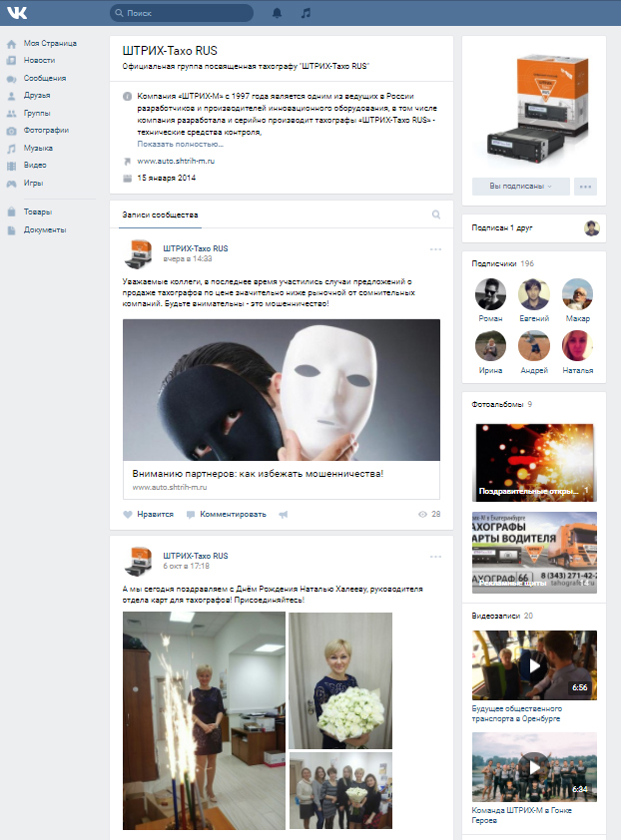Open subscriber Ирина's profile
The image size is (621, 840).
(490, 346)
